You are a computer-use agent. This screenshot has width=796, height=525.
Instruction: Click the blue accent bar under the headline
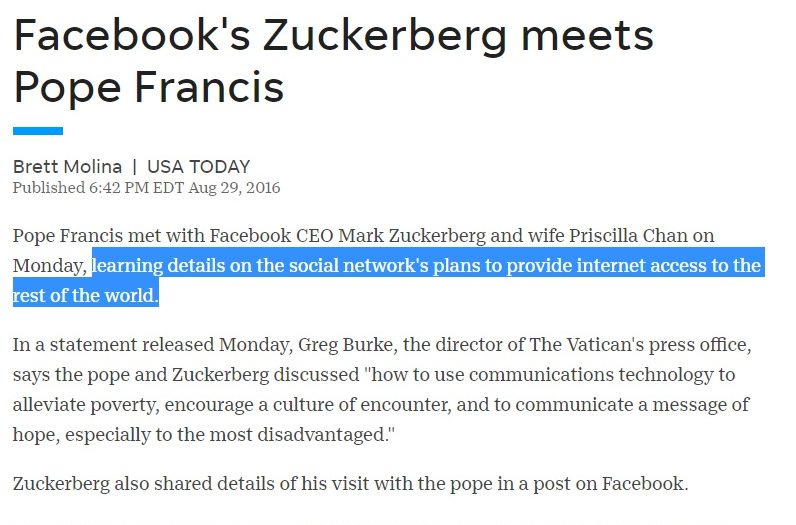click(x=38, y=131)
